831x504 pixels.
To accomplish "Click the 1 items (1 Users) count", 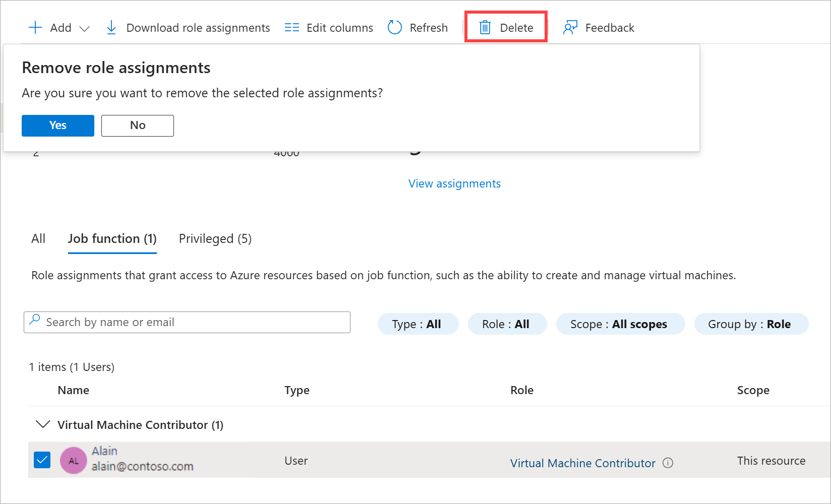I will [72, 367].
